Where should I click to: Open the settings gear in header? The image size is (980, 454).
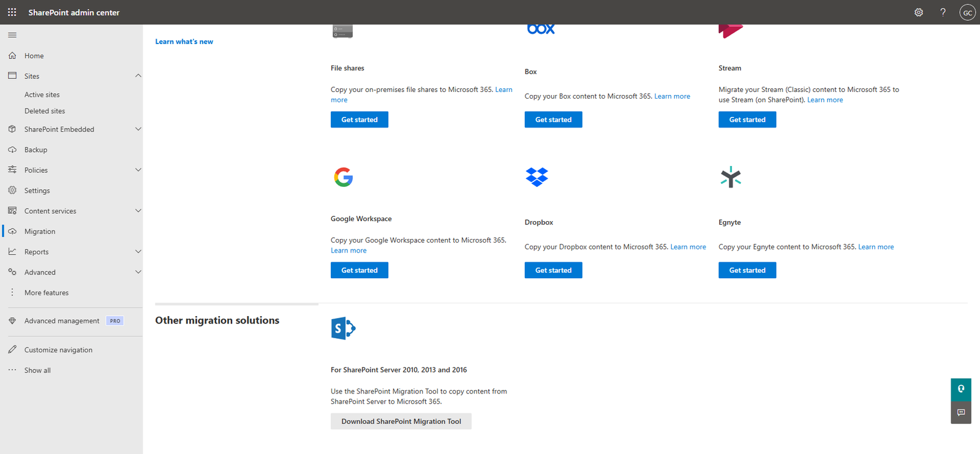coord(919,12)
